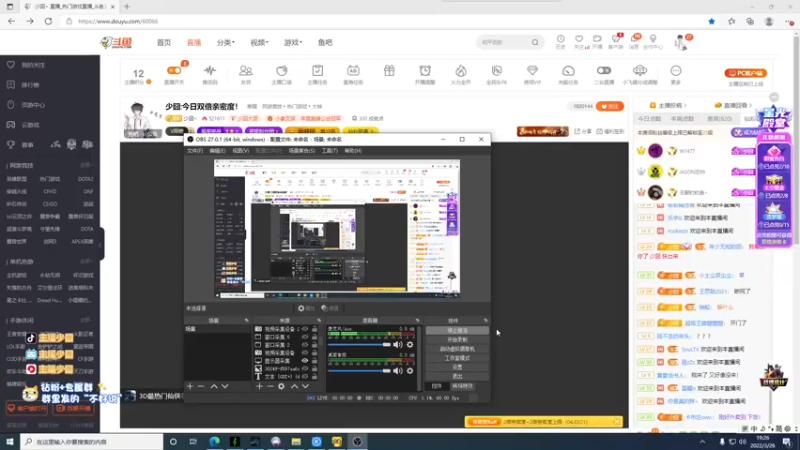Remove selected source with the minus icon
This screenshot has width=800, height=450.
point(270,387)
